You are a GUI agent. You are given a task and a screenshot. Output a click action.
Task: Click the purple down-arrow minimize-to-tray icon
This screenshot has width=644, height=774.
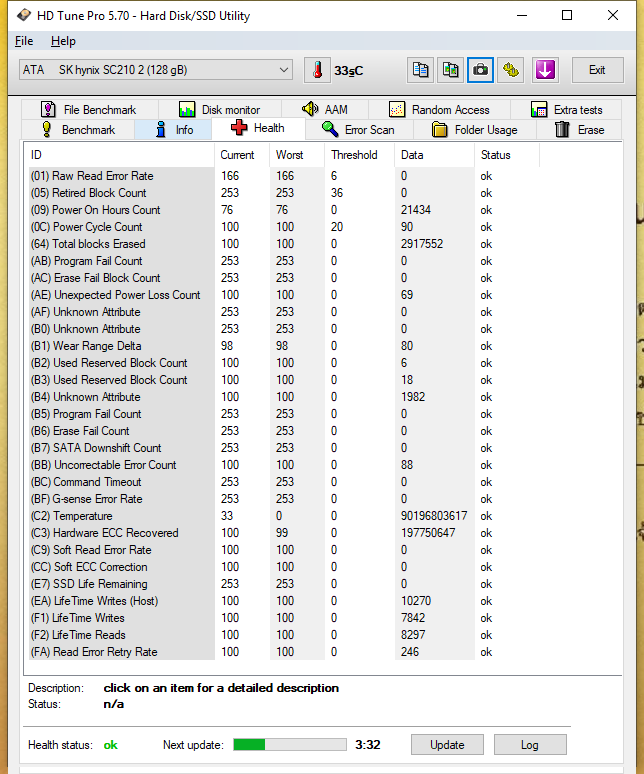pos(545,70)
